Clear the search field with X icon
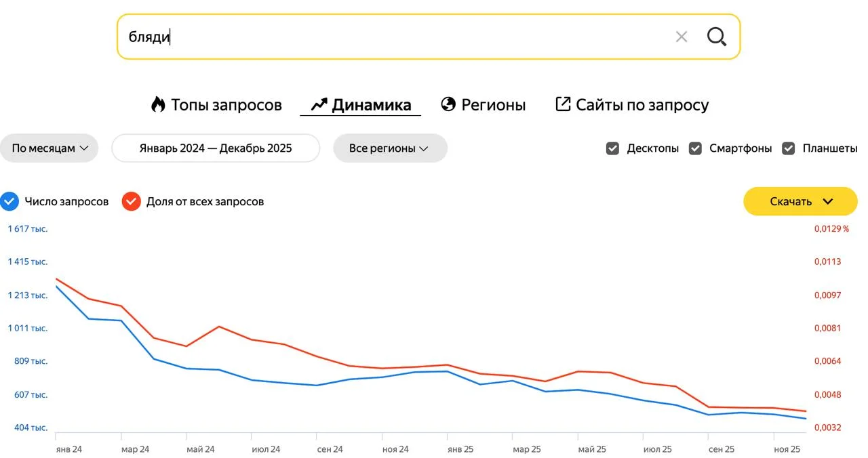This screenshot has height=458, width=868. pos(682,37)
